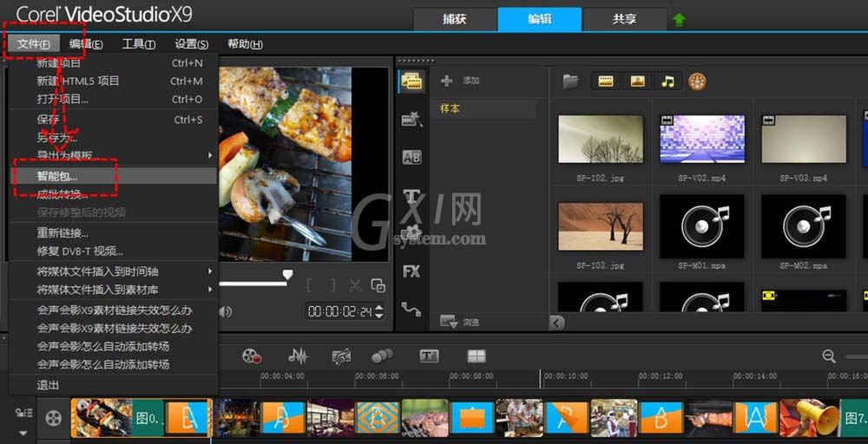This screenshot has width=868, height=444.
Task: Open the 设置 menu
Action: coord(192,44)
